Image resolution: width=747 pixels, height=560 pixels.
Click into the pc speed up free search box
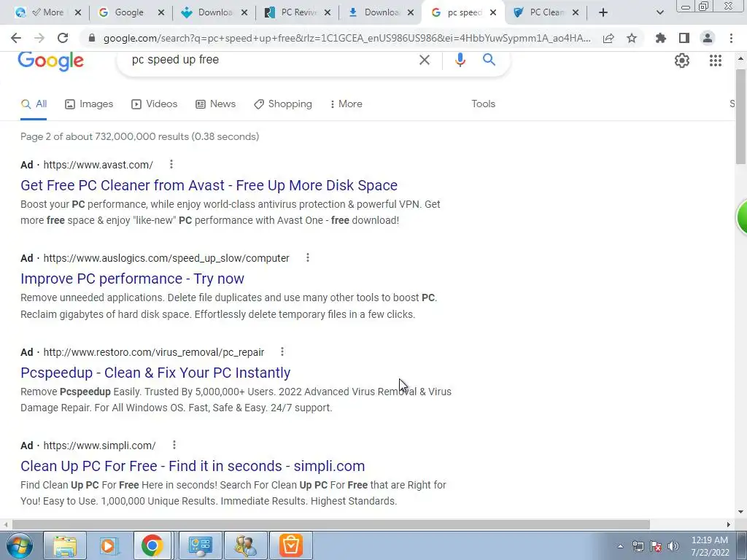[x=271, y=60]
